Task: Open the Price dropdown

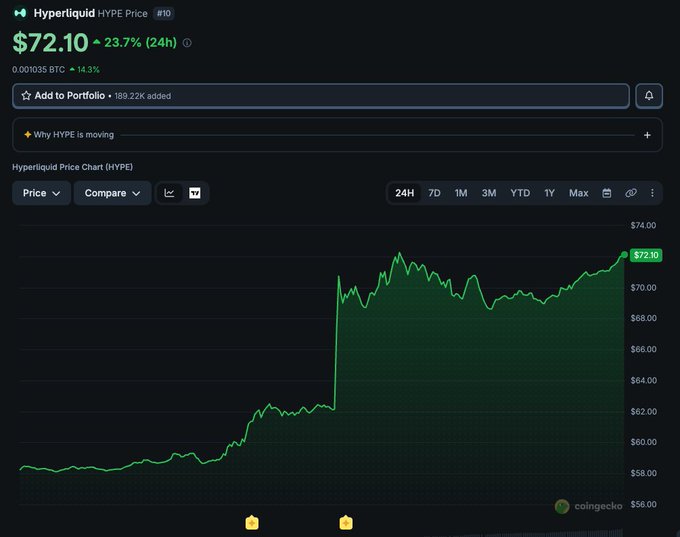Action: click(x=41, y=193)
